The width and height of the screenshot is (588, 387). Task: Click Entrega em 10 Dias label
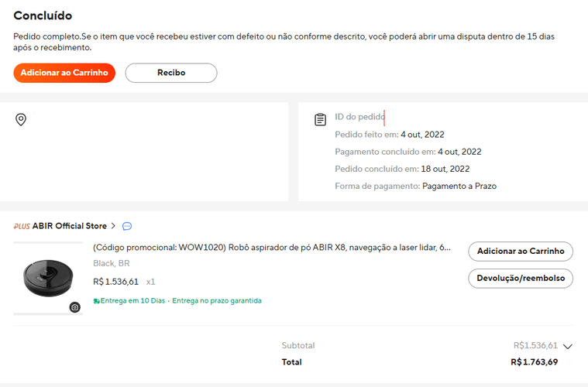[133, 300]
